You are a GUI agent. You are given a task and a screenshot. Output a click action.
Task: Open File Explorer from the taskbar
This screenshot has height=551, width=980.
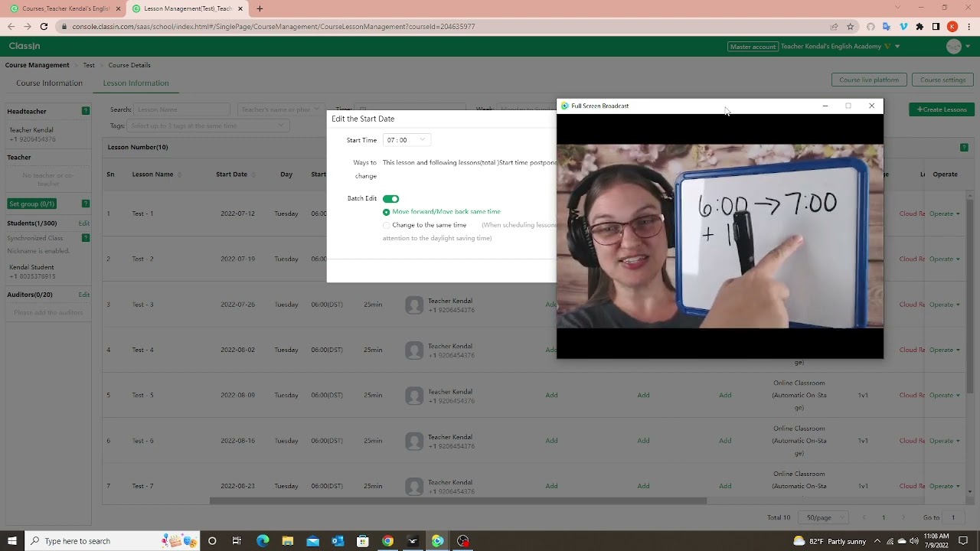point(287,541)
